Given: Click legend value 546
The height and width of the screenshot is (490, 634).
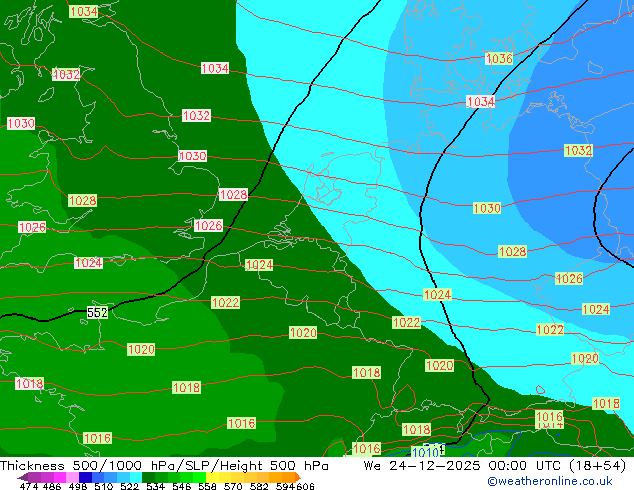Looking at the screenshot, I should pos(182,486).
